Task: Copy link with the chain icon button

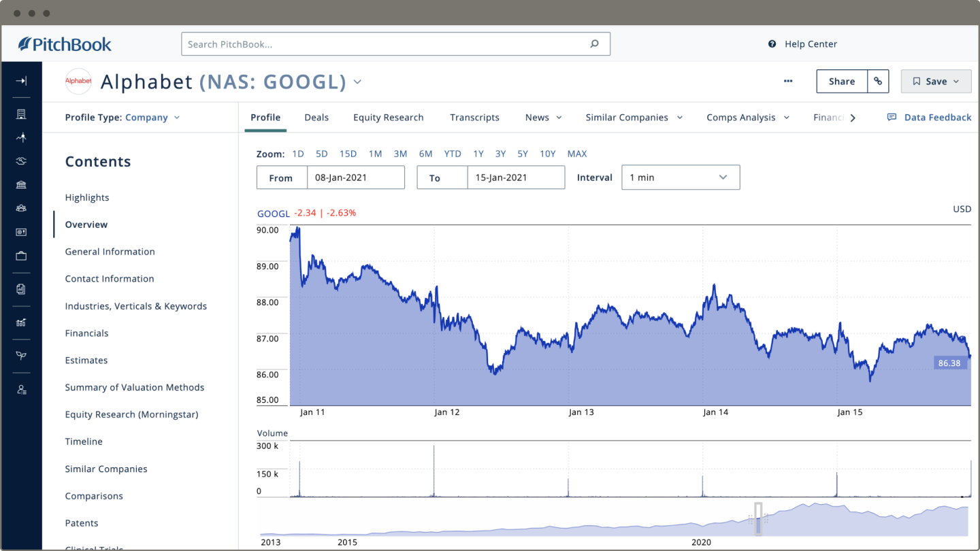Action: coord(878,81)
